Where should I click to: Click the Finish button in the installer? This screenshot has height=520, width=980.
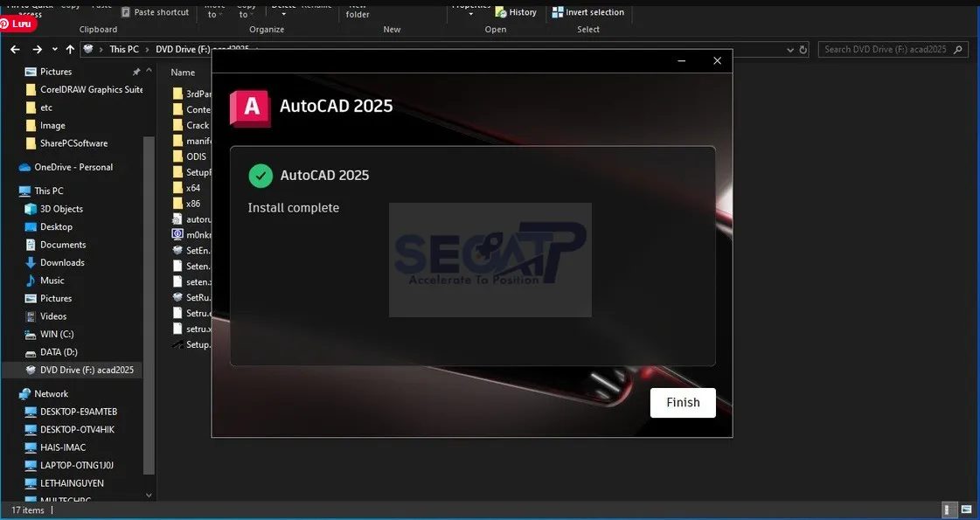[x=682, y=402]
